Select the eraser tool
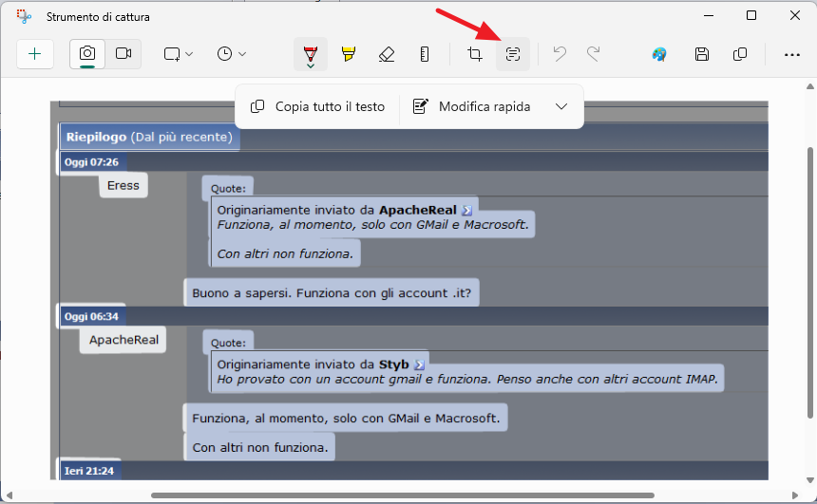Viewport: 817px width, 504px height. click(387, 54)
